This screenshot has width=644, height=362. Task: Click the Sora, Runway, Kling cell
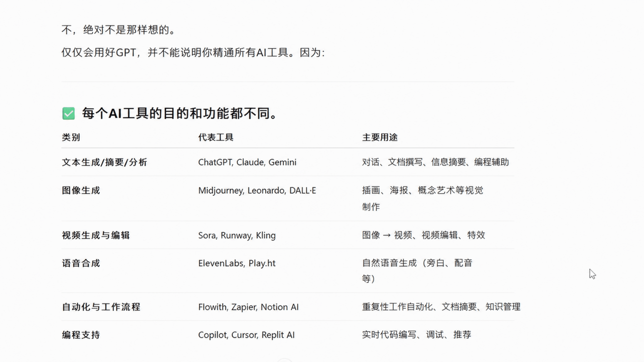coord(237,235)
